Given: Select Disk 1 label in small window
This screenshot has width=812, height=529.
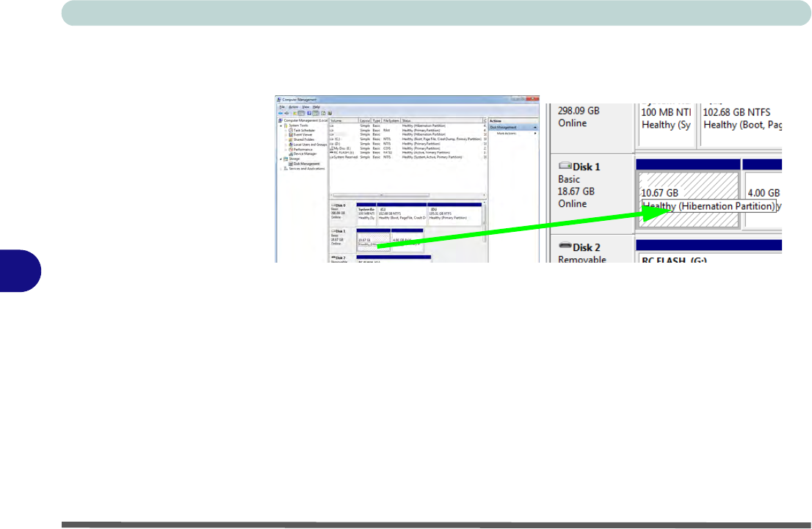Looking at the screenshot, I should [x=339, y=231].
